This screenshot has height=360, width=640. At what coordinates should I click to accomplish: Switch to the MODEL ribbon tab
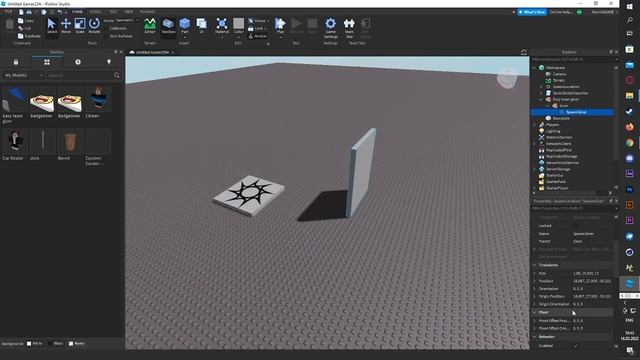tap(96, 12)
